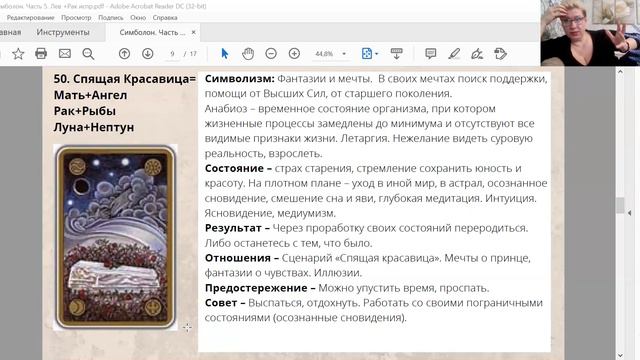Add a comment with the speech bubble icon

431,53
